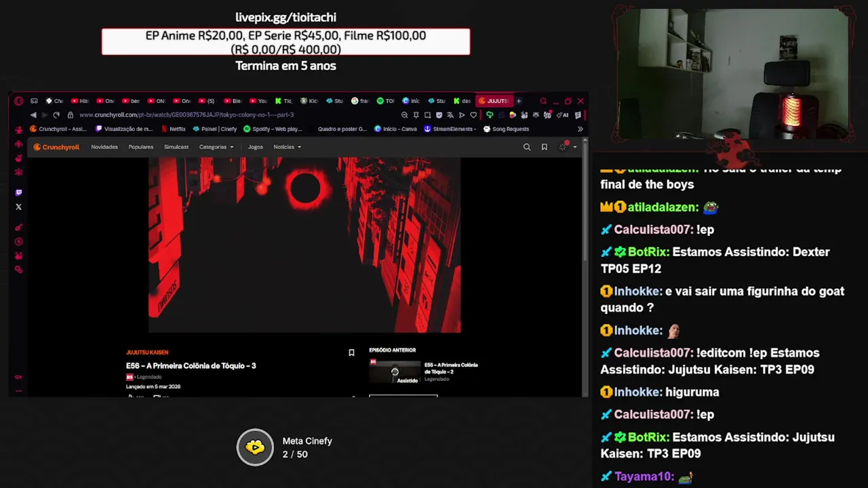868x488 pixels.
Task: Open the Painel | Cinefy bookmark
Action: (x=215, y=129)
